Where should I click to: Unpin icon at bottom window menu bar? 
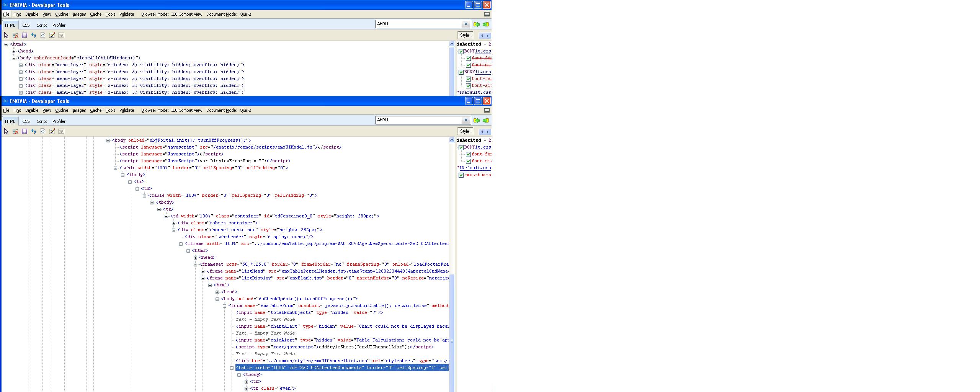point(487,110)
